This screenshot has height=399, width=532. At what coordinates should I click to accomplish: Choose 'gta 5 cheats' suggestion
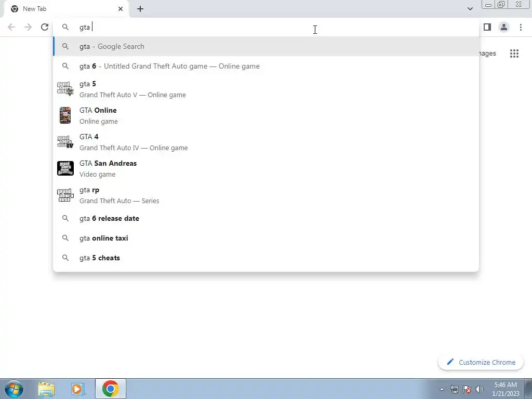pos(266,258)
